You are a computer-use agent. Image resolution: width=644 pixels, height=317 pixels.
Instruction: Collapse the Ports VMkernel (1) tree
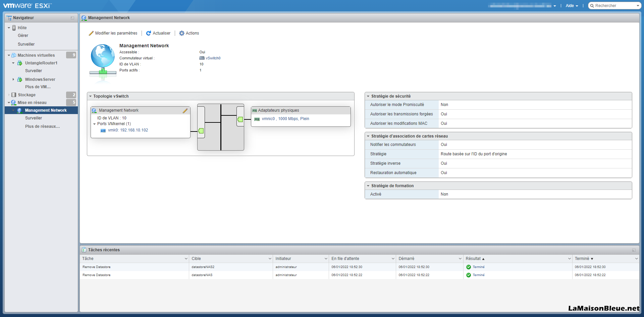[x=95, y=124]
